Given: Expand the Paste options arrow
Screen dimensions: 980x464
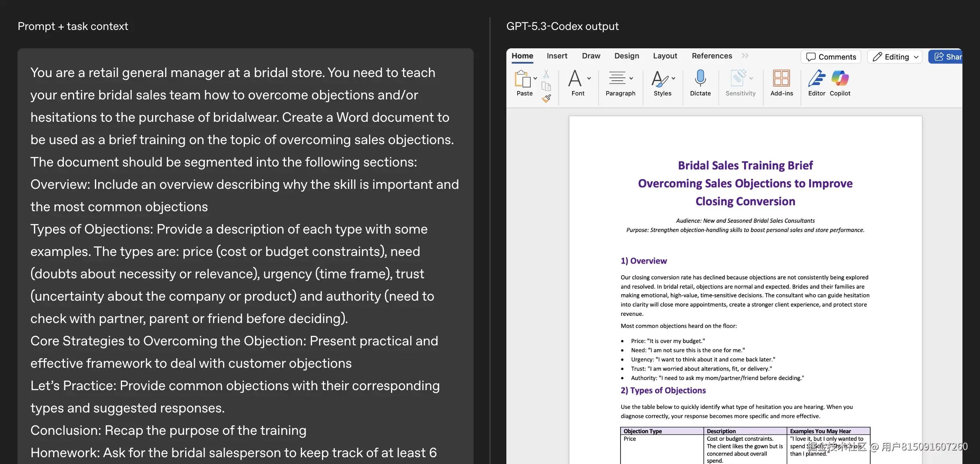Looking at the screenshot, I should point(535,78).
